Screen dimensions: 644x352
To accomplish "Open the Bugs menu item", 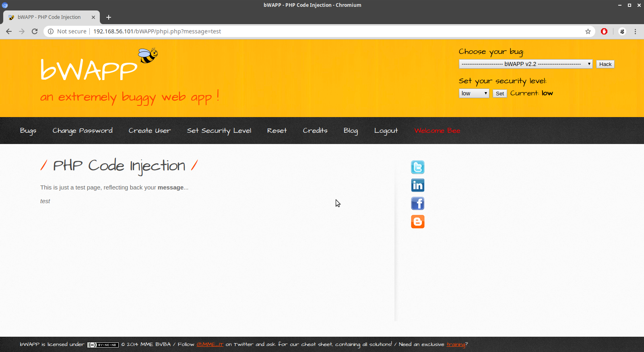I will point(28,131).
